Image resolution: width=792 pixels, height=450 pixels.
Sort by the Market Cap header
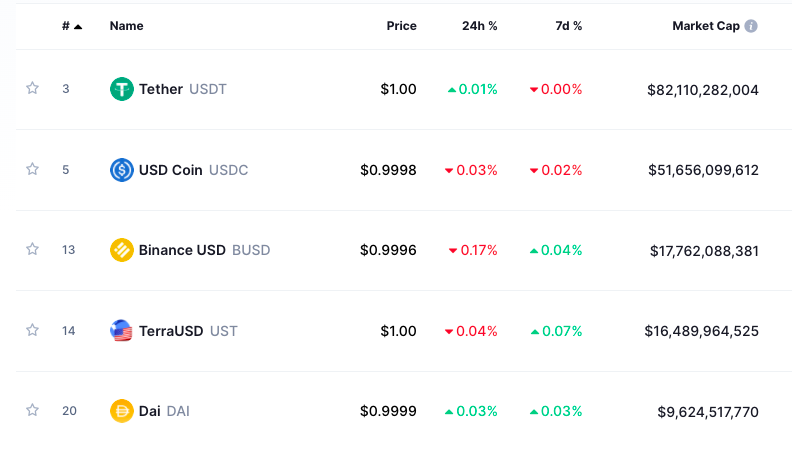click(x=706, y=26)
